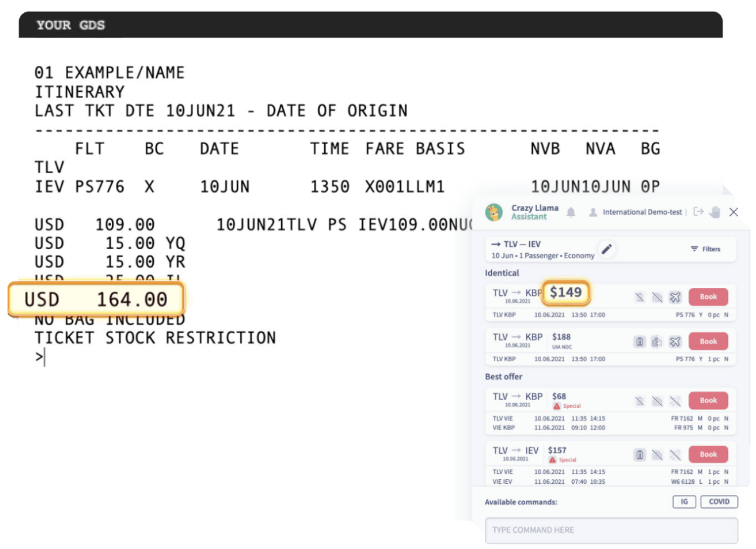Click the baggage icon on the $157 offer
This screenshot has height=549, width=756.
click(640, 454)
